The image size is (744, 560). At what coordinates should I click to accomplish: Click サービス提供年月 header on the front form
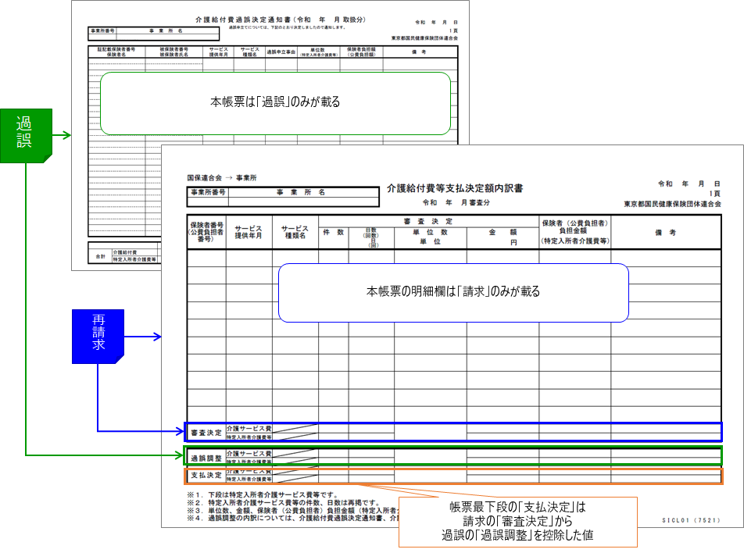(249, 232)
